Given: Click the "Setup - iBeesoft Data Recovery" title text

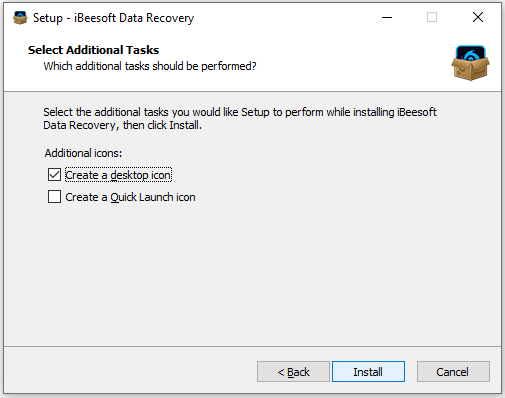Looking at the screenshot, I should 113,18.
